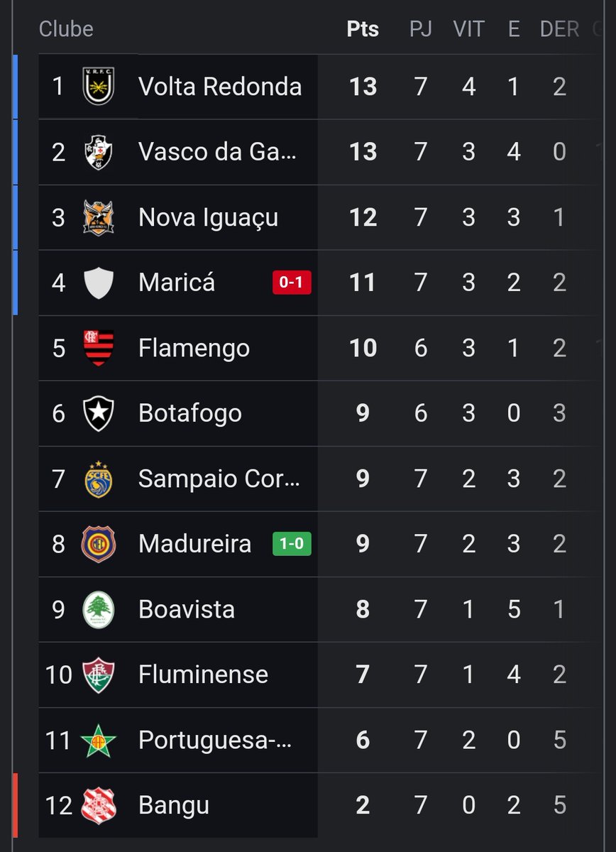Click the Portuguesa green star logo
616x852 pixels.
[99, 740]
